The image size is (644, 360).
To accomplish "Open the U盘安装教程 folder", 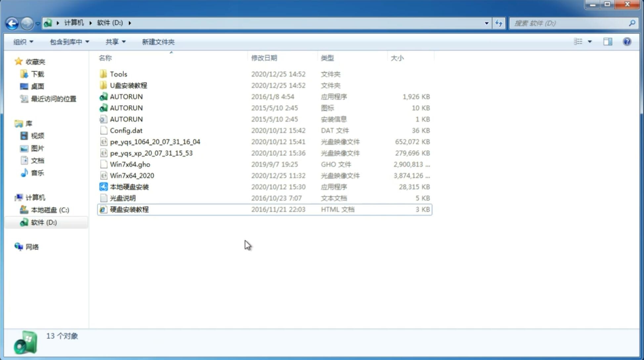I will (x=129, y=85).
